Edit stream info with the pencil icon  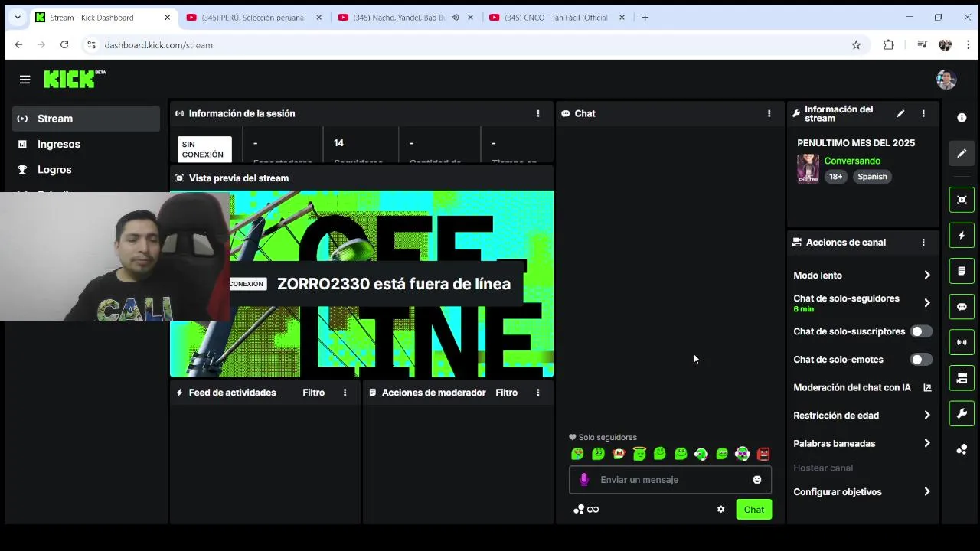point(900,113)
